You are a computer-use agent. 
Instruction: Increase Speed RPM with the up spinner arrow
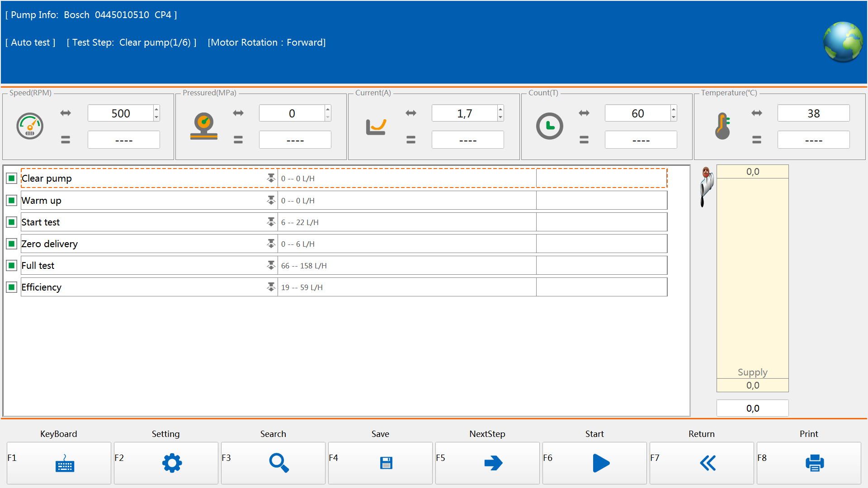pyautogui.click(x=156, y=109)
